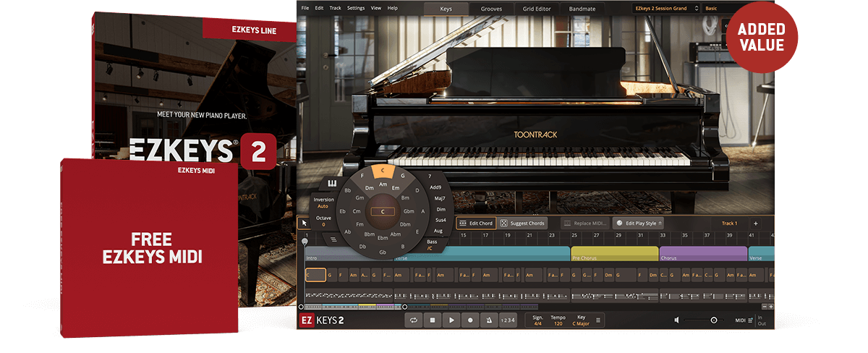The image size is (868, 353).
Task: Select the highlighted C chord in wheel
Action: point(383,171)
